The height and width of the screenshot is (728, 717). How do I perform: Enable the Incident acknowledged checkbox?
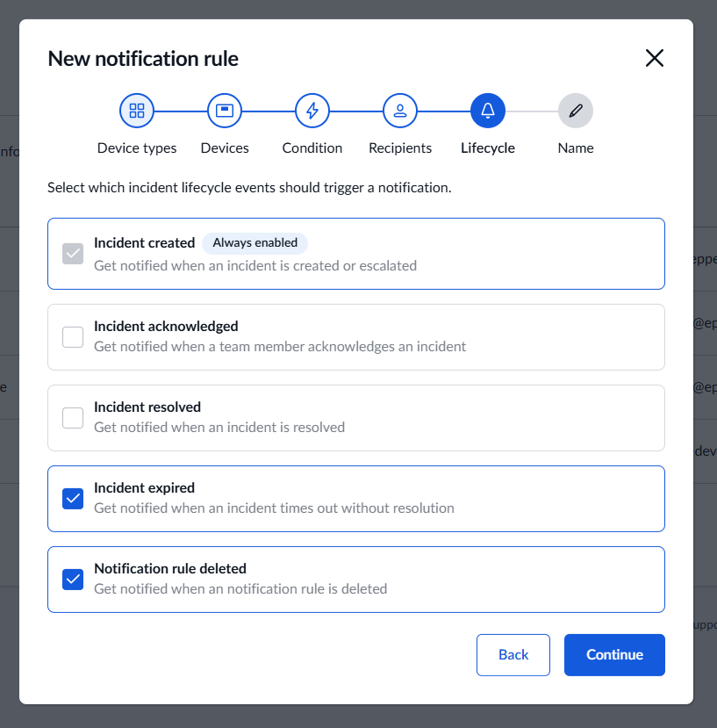point(73,337)
